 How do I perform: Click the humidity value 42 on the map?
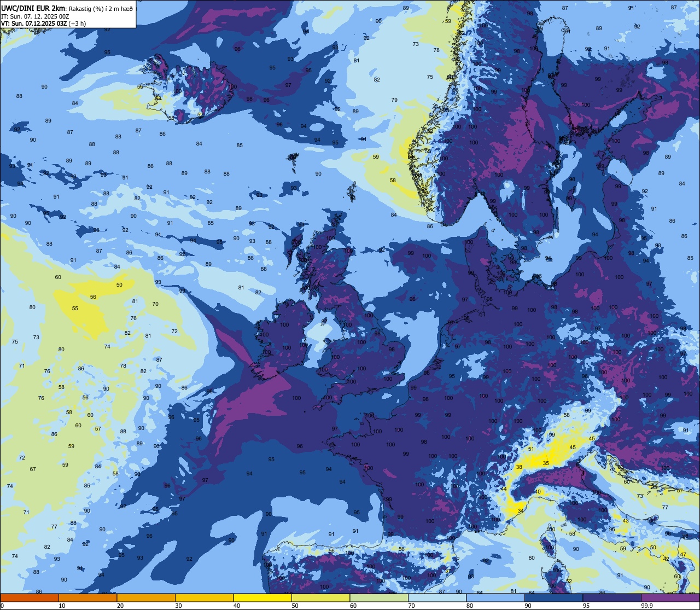pos(666,559)
